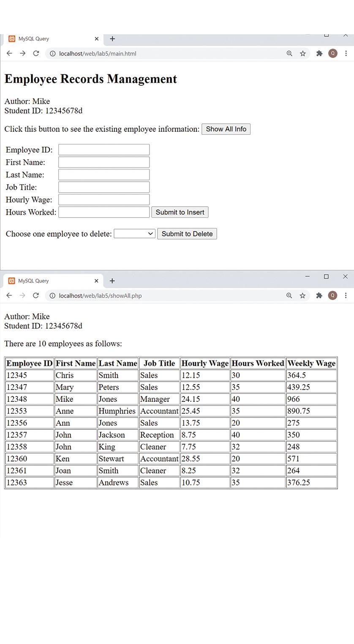Click the last name cell King
354x644 pixels.
(x=118, y=447)
